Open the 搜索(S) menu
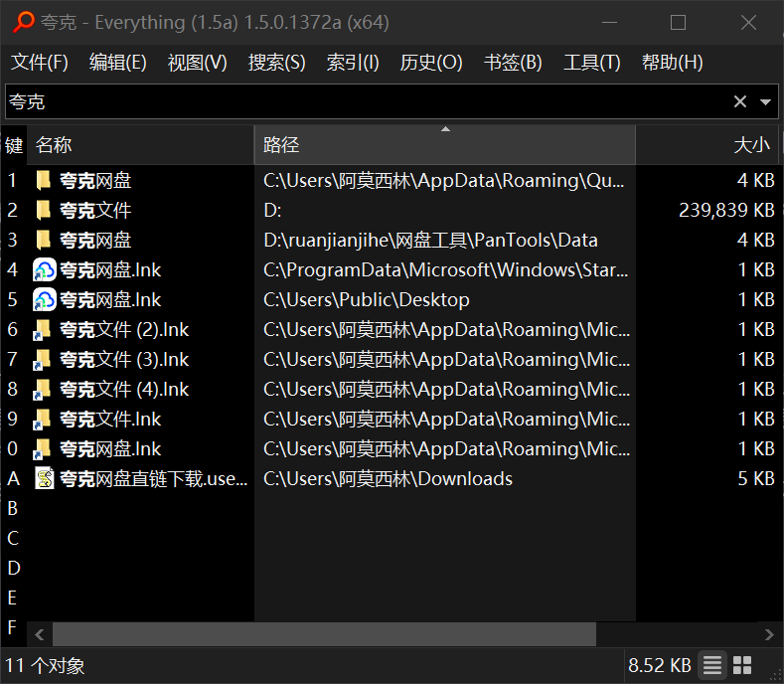Viewport: 784px width, 684px height. pos(276,63)
